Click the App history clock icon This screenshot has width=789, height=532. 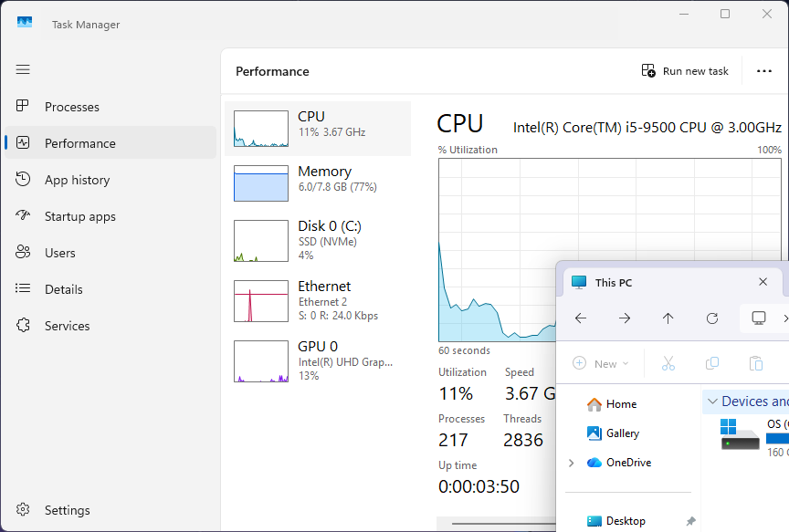(23, 179)
